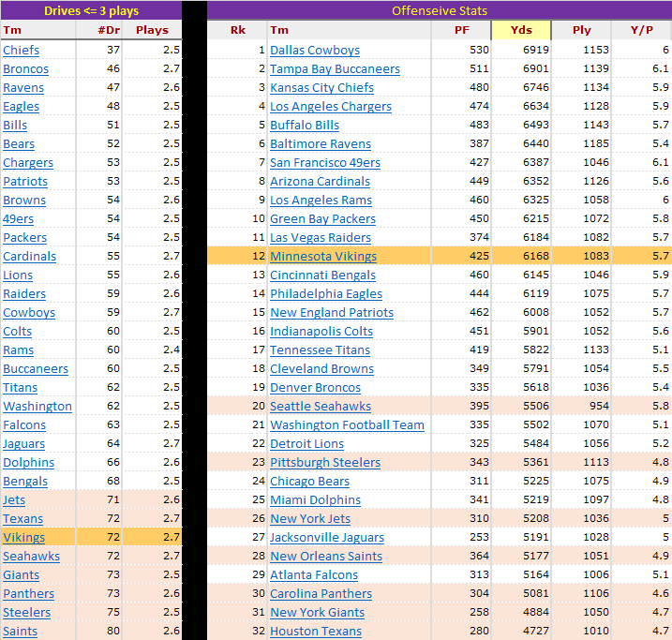
Task: Open the Miami Dolphins link
Action: (x=316, y=500)
